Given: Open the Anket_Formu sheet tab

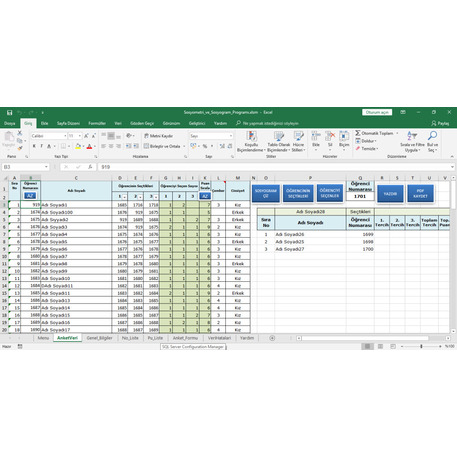Looking at the screenshot, I should click(185, 338).
